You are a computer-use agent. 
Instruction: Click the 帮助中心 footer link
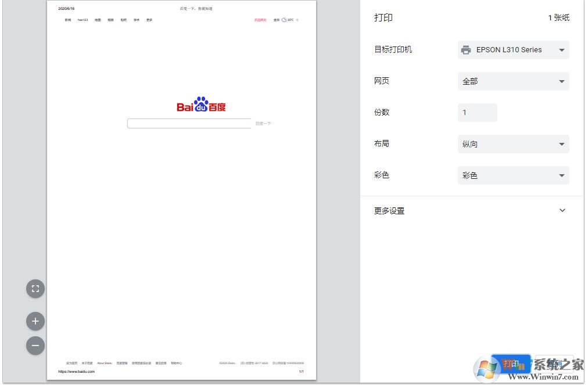pos(178,362)
